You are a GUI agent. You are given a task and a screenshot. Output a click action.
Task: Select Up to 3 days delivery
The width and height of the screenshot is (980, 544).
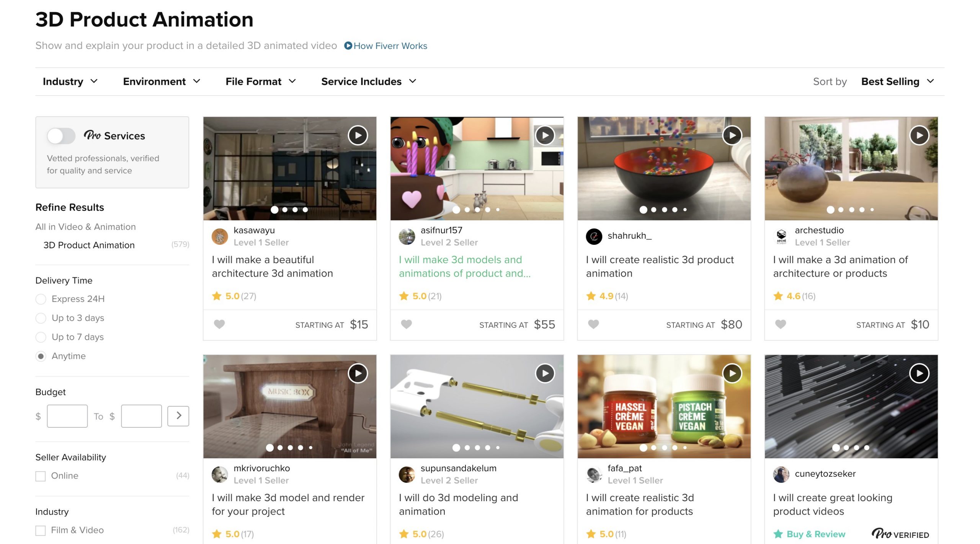click(41, 318)
